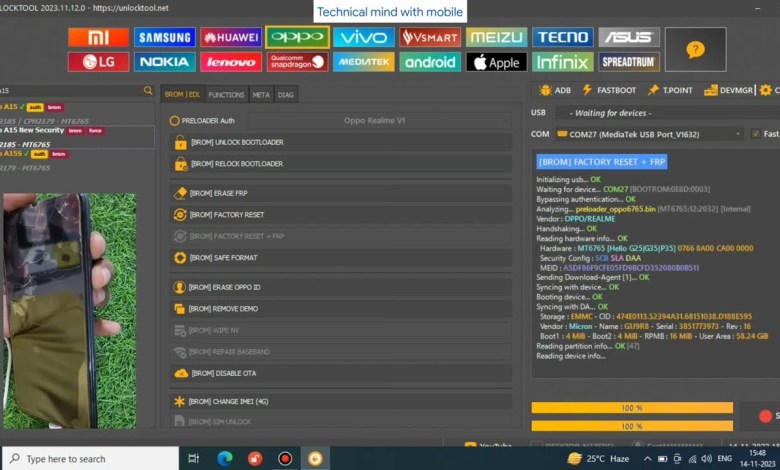Select the Apple brand tile

(496, 62)
